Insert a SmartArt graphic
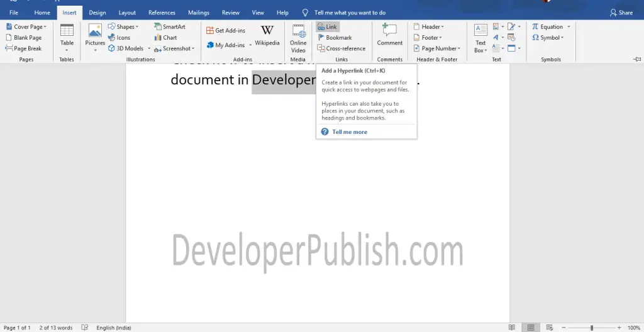Viewport: 644px width, 332px height. pos(170,26)
